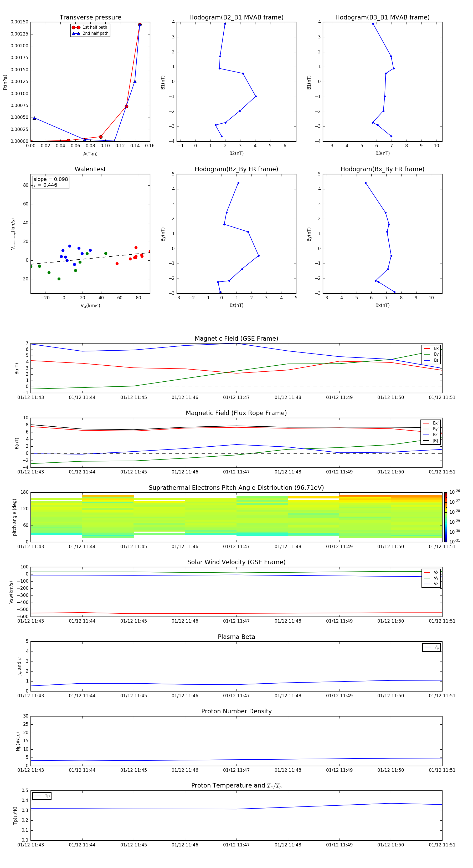This screenshot has width=473, height=868.
Task: Click 'Magnetic Field (Flux Rope Frame)' title
Action: [236, 413]
